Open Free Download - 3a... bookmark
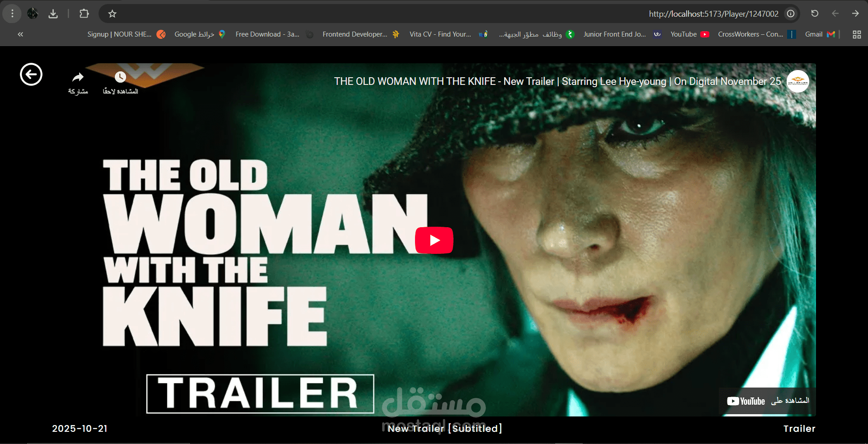This screenshot has width=868, height=444. click(274, 34)
